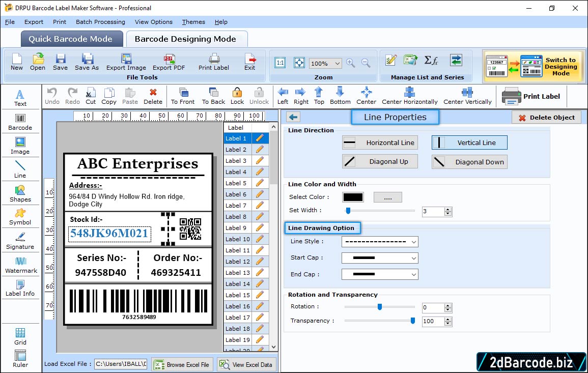Open the zoom percentage dropdown
This screenshot has width=588, height=373.
click(x=338, y=63)
